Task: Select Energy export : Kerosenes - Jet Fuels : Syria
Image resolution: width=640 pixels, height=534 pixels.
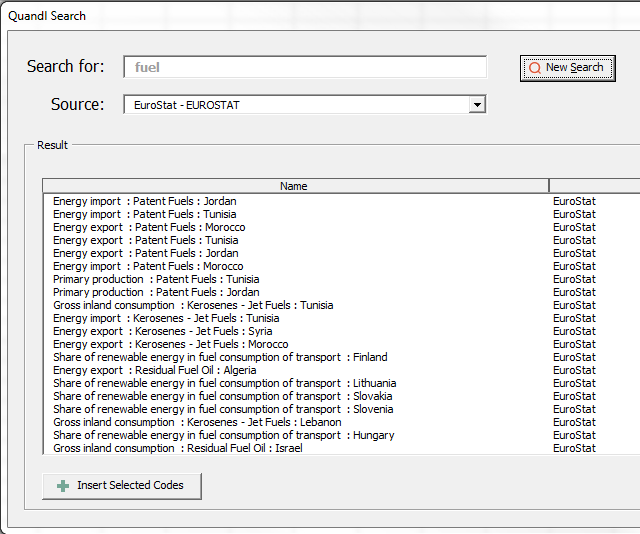Action: (x=163, y=332)
